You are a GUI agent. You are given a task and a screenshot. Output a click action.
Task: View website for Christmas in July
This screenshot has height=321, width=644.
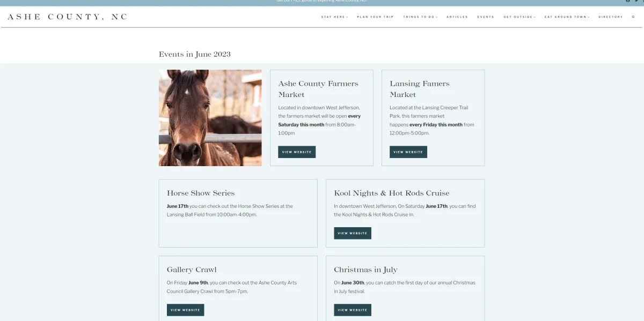point(353,310)
